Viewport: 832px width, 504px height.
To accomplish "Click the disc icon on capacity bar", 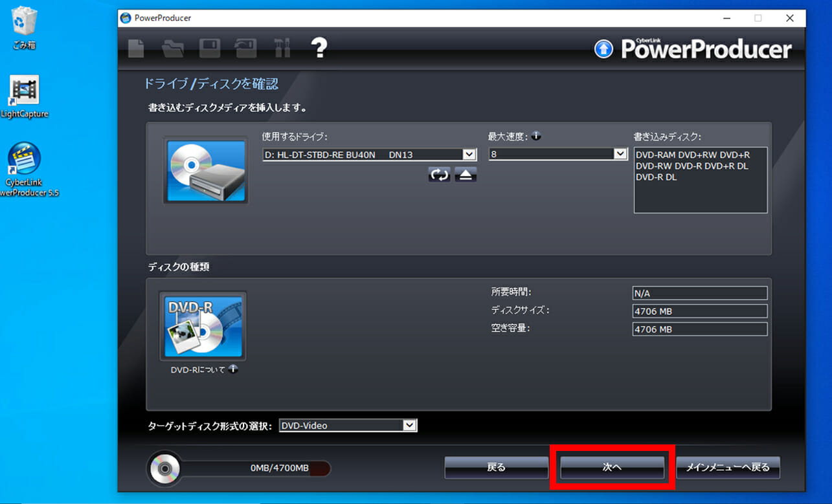I will point(164,468).
